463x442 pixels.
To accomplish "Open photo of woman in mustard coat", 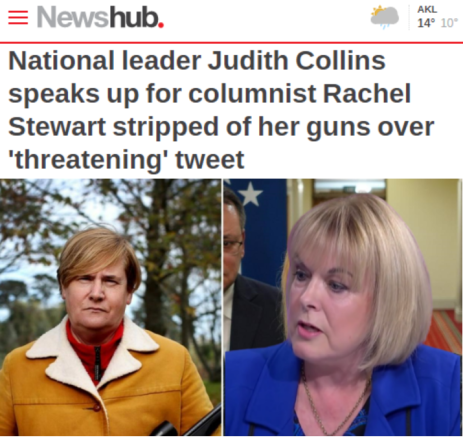I will click(x=111, y=307).
